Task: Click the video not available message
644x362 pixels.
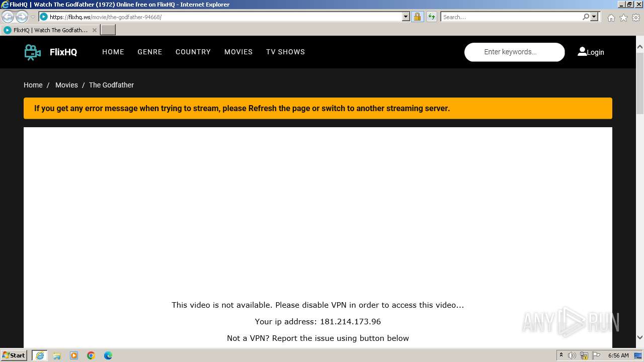Action: [318, 305]
